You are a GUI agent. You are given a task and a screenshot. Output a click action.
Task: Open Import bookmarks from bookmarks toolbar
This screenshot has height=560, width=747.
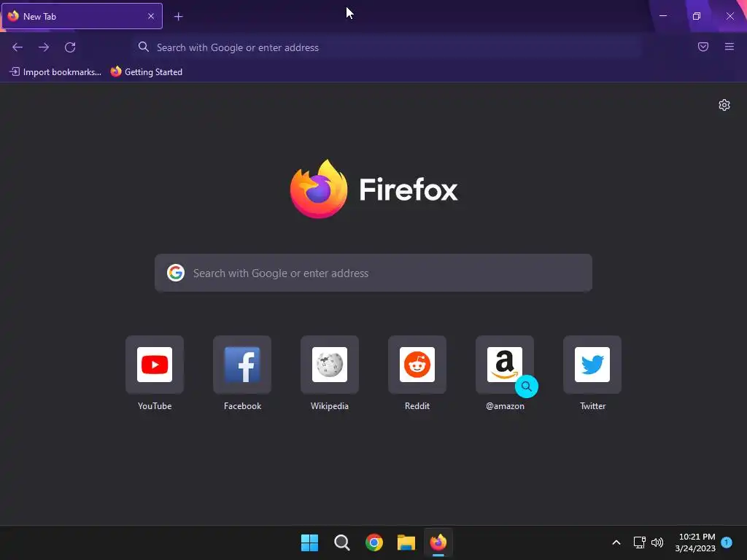(55, 72)
